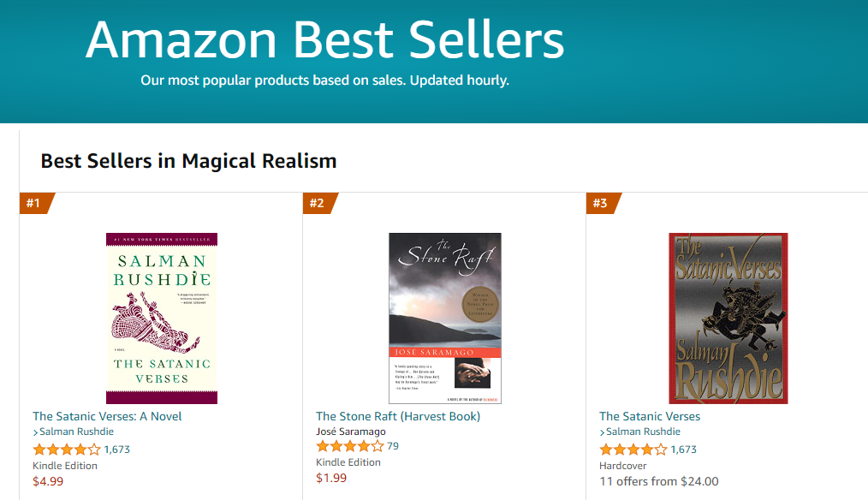Click the #3 rank badge

click(602, 203)
